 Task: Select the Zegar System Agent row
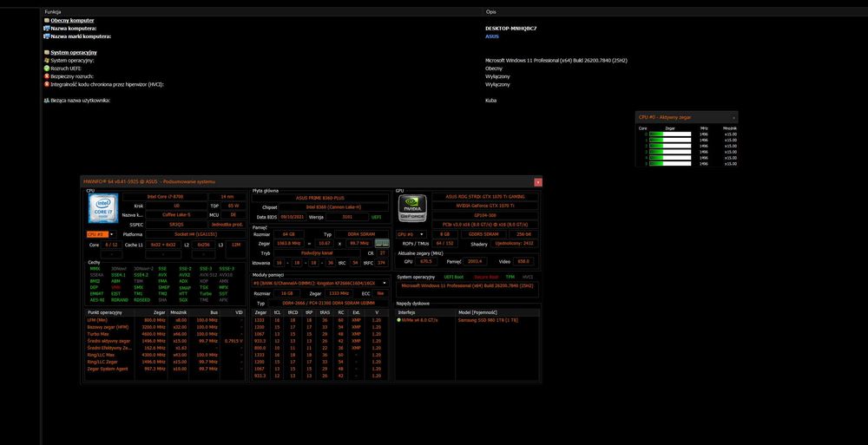click(166, 369)
